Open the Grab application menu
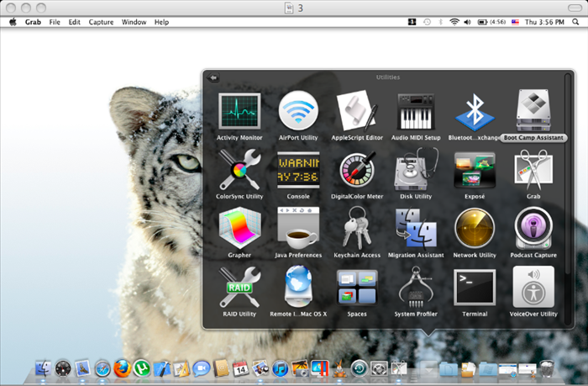This screenshot has width=588, height=386. click(x=33, y=22)
